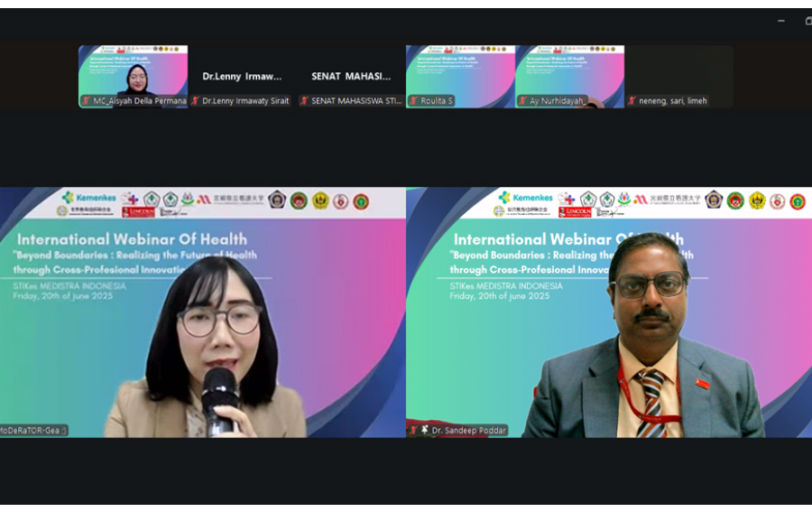Click muted mic icon beside Roulita S

coord(414,101)
